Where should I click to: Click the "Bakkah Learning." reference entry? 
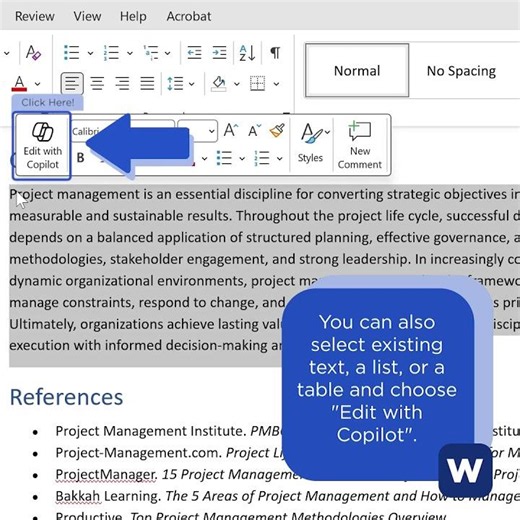point(108,496)
